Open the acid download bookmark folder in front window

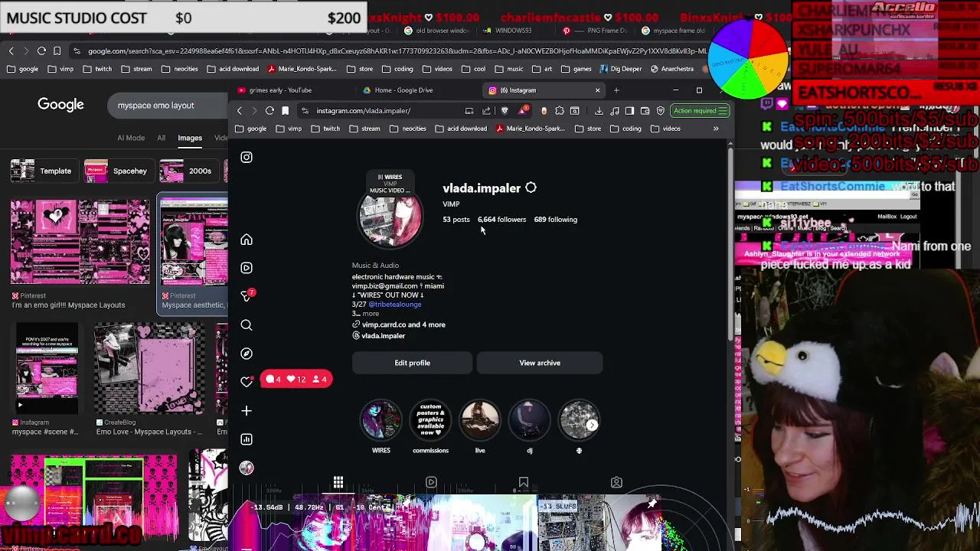click(x=461, y=129)
